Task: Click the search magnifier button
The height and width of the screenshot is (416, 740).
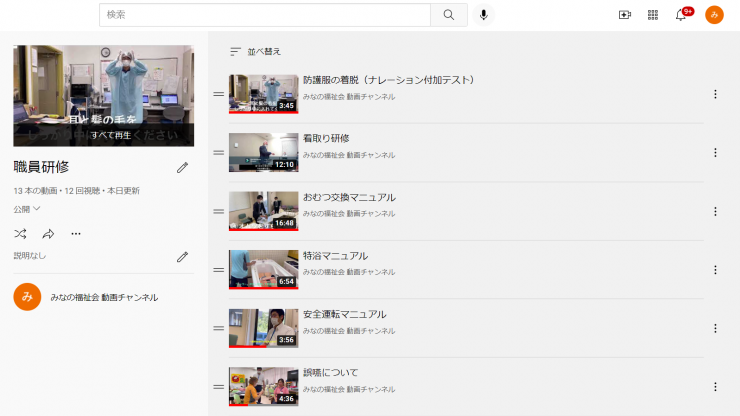Action: coord(449,15)
